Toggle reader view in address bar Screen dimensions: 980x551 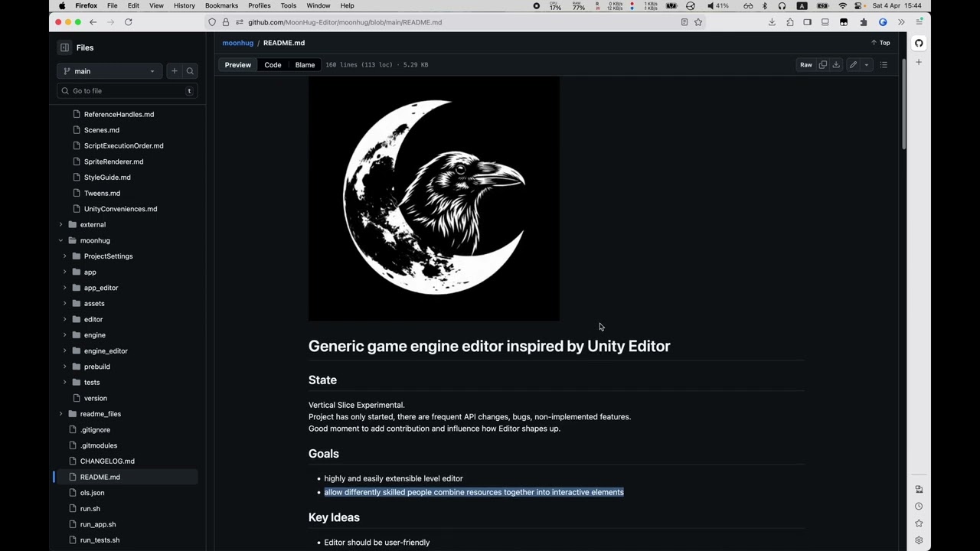[684, 22]
